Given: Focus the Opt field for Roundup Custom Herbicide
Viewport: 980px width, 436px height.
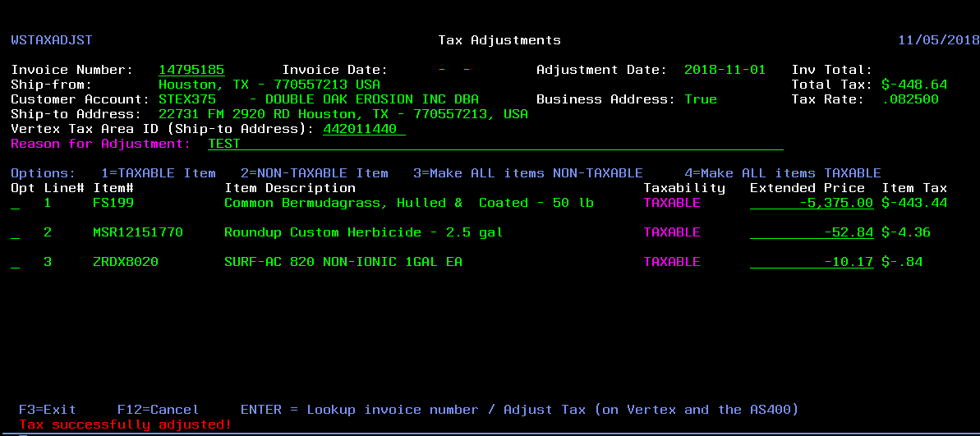Looking at the screenshot, I should 15,232.
